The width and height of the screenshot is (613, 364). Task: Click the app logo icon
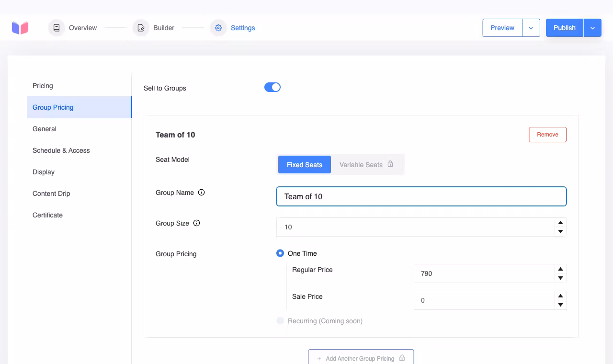(20, 28)
